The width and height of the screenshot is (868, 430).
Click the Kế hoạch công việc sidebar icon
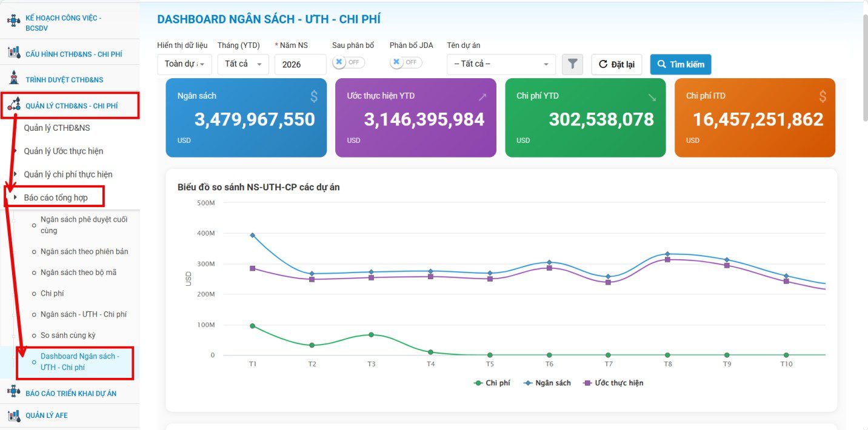[13, 22]
